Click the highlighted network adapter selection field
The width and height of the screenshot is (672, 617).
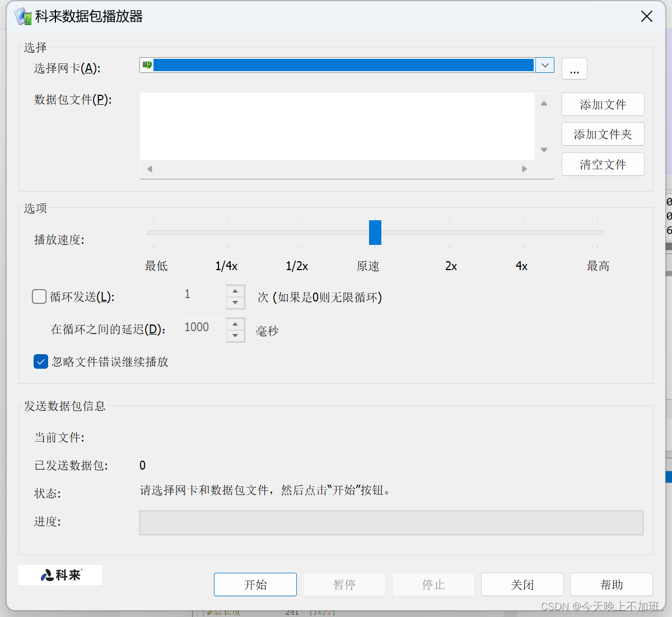click(x=343, y=65)
